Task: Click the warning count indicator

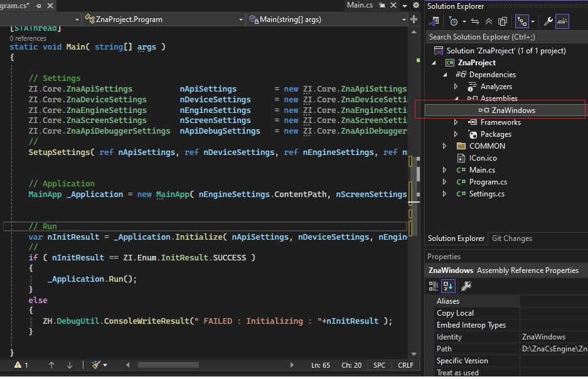Action: (x=21, y=365)
